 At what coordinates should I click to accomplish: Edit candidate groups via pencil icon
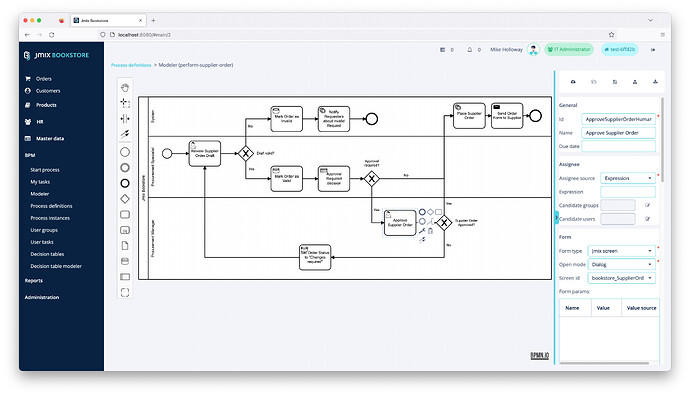point(647,205)
